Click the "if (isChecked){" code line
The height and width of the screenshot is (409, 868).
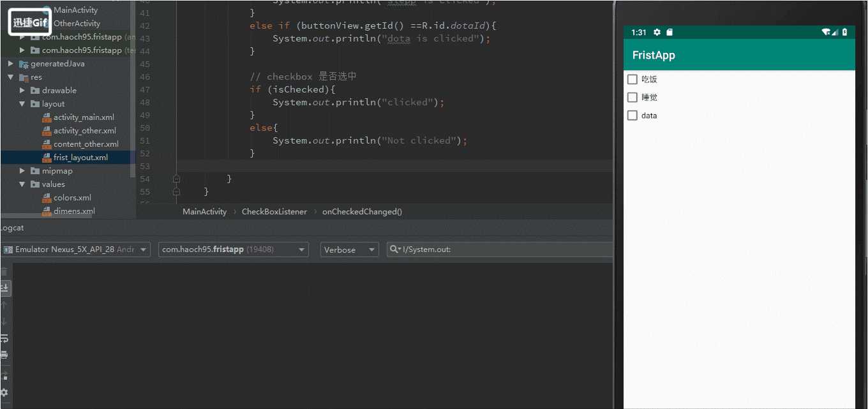click(x=292, y=89)
